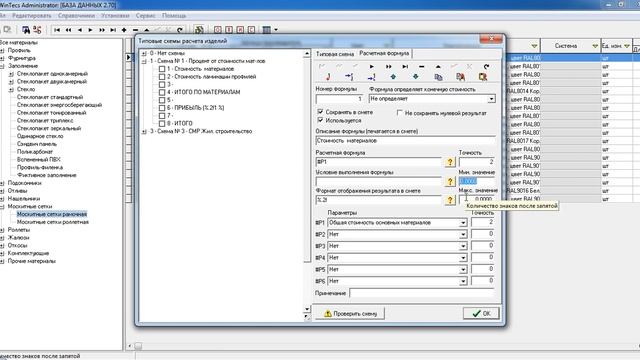640x360 pixels.
Task: Click the binoculars search icon in main toolbar
Action: coord(26,30)
